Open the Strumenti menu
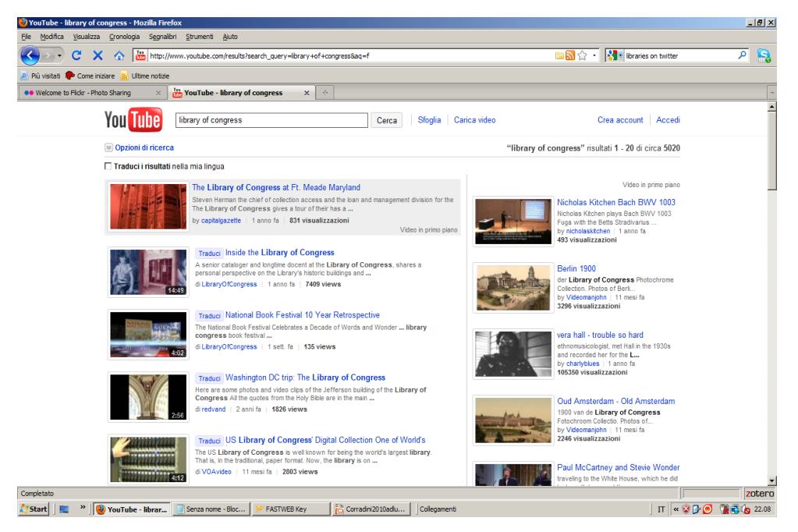Screen dimensions: 798x532 (200, 37)
